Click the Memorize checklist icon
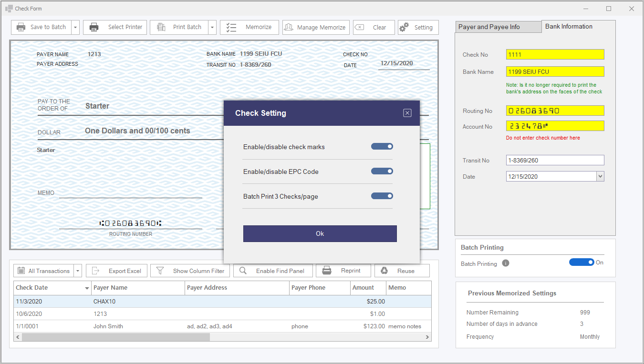The height and width of the screenshot is (364, 644). [x=231, y=27]
